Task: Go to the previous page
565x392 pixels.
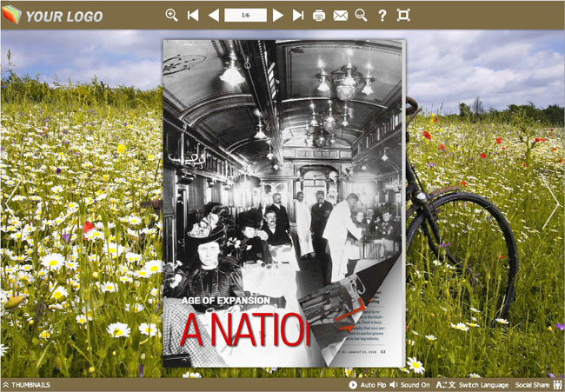Action: point(214,15)
